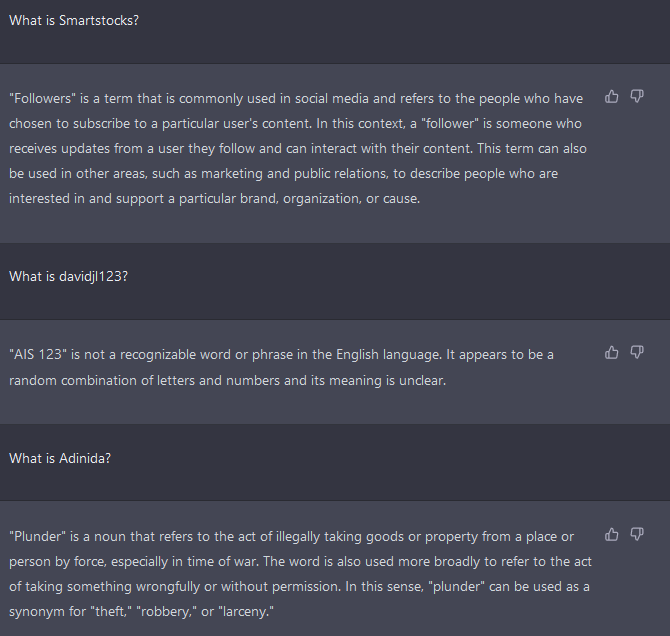The width and height of the screenshot is (670, 636).
Task: Click the response paragraph about social media followers
Action: click(x=298, y=148)
